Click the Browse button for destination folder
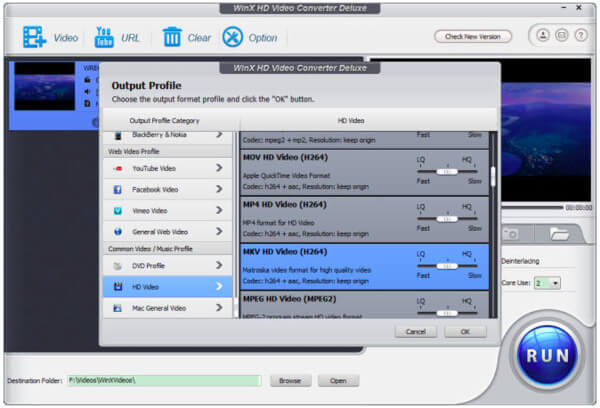The image size is (600, 408). (290, 380)
